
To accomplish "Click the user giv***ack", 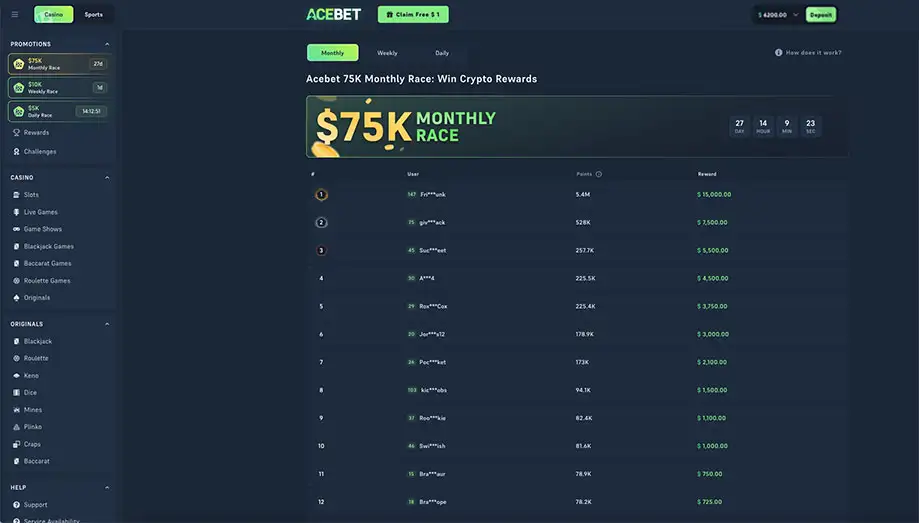I will (x=432, y=223).
